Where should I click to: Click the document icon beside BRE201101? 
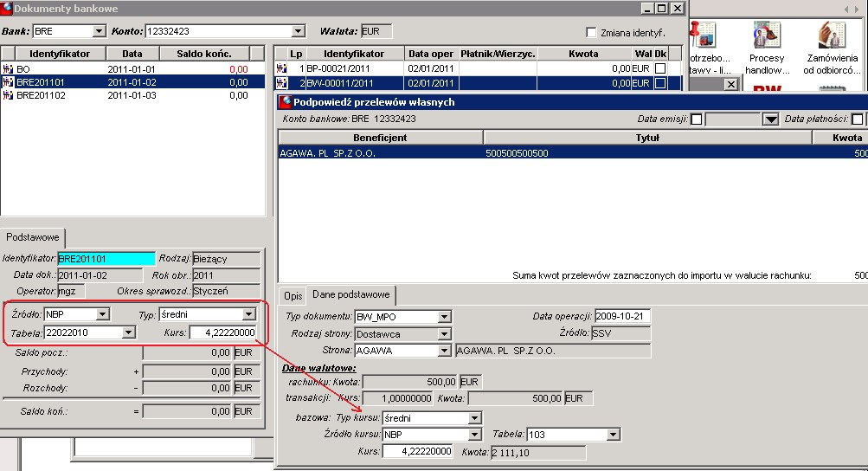click(x=8, y=82)
